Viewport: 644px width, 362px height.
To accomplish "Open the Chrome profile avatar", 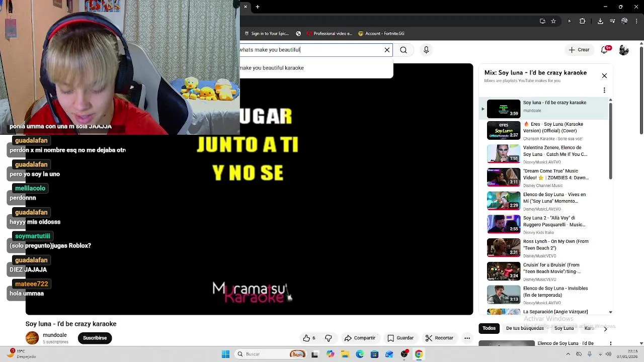I will tap(624, 21).
